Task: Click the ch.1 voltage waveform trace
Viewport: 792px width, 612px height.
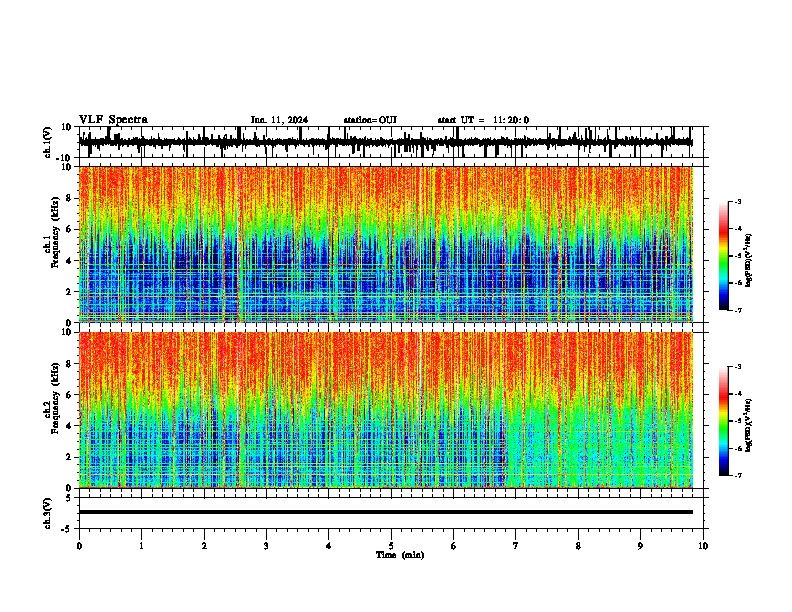Action: click(x=385, y=142)
